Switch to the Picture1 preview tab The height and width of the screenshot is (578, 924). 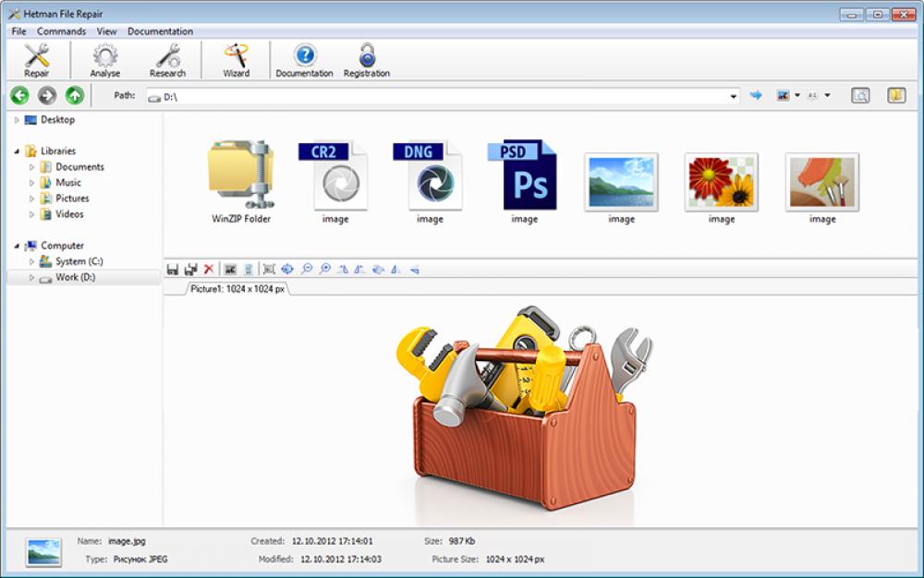[x=237, y=287]
